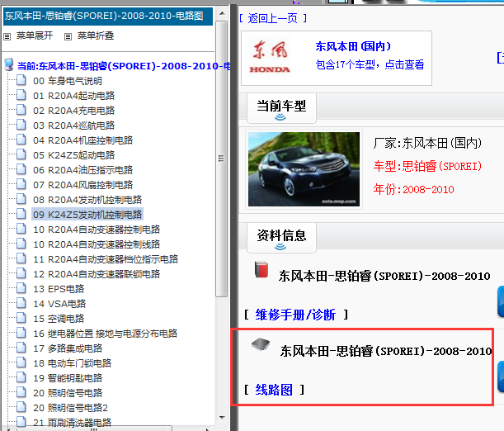Viewport: 504px width, 431px height.
Task: Click the gray chip icon for 线路图
Action: 261,344
